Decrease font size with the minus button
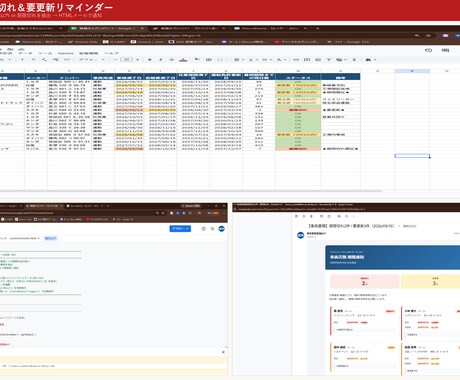This screenshot has height=380, width=460. coord(115,60)
